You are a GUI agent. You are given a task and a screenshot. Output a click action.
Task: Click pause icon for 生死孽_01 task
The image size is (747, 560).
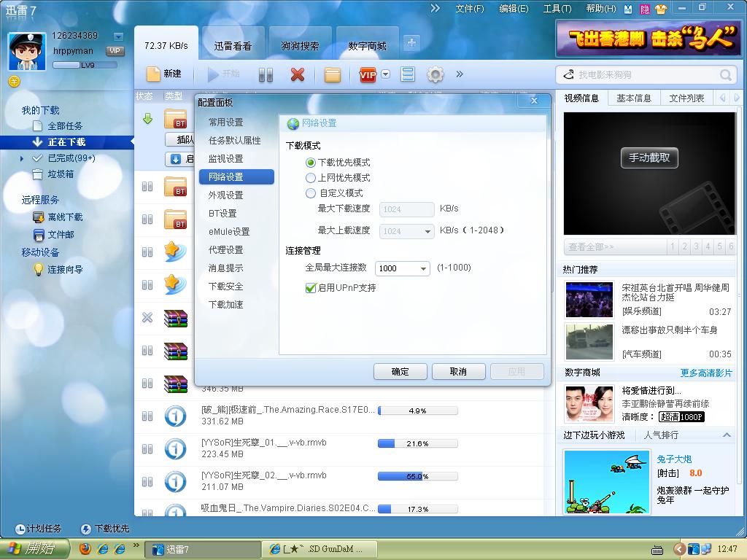coord(147,448)
